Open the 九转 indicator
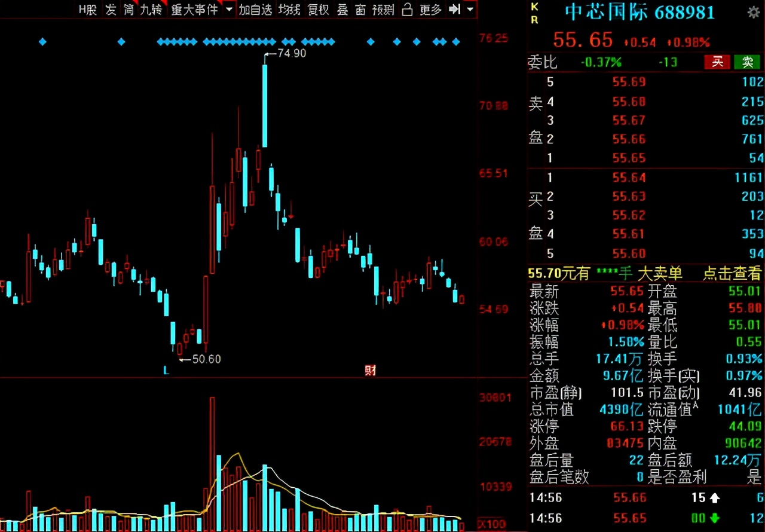The image size is (765, 532). tap(151, 10)
